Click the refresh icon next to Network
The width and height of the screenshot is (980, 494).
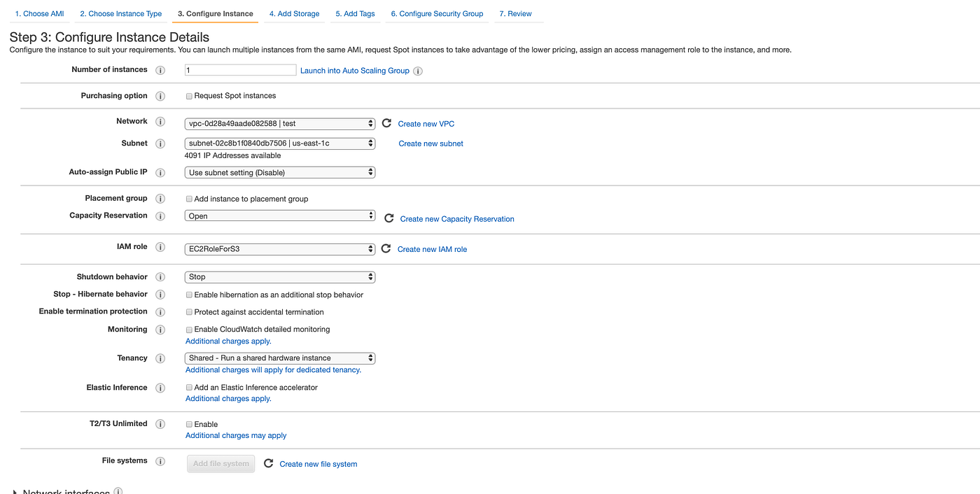click(x=386, y=123)
